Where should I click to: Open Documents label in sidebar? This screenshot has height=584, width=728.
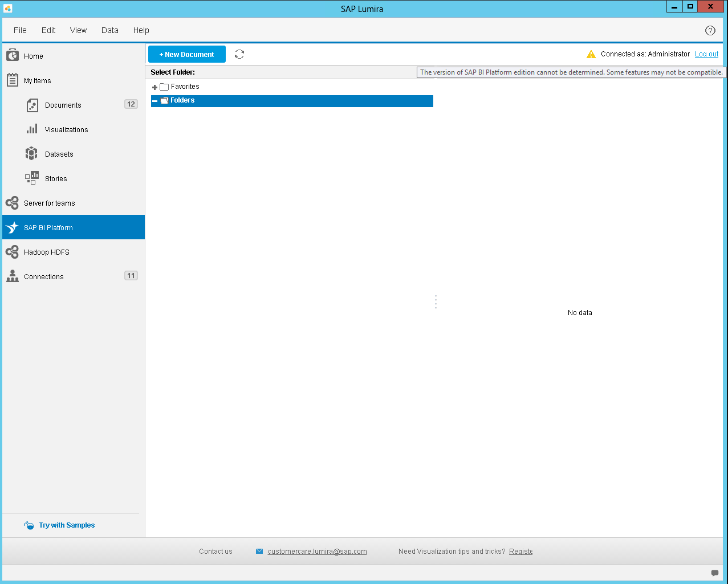pos(63,105)
